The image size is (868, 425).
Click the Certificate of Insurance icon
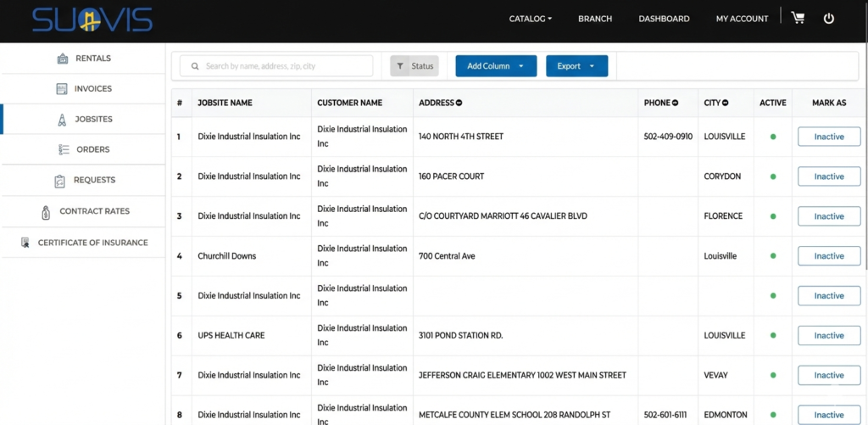click(25, 243)
